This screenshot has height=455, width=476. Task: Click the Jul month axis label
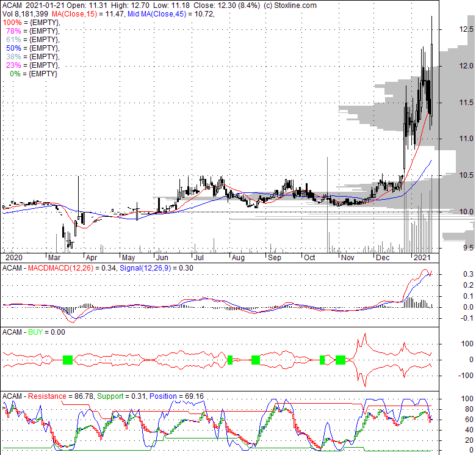tap(199, 258)
